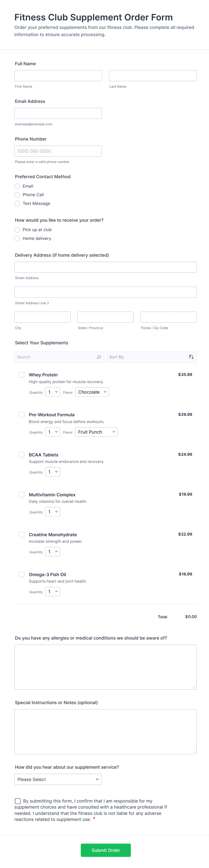The width and height of the screenshot is (209, 868).
Task: Select the Email contact method radio
Action: (17, 186)
